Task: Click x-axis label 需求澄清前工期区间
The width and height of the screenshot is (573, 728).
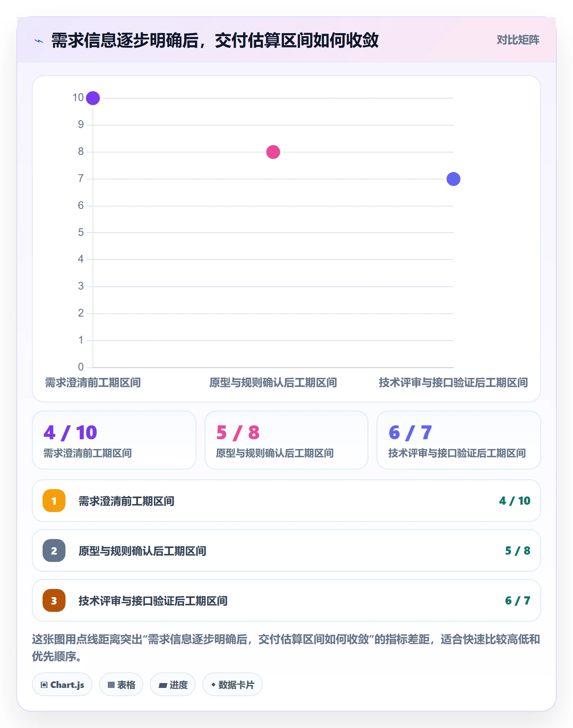Action: coord(93,383)
